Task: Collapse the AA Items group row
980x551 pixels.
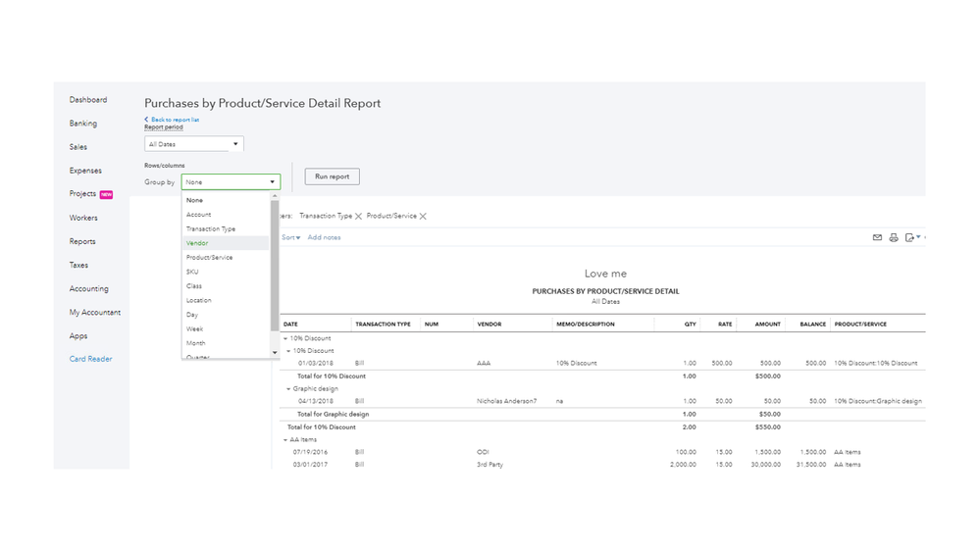Action: (x=286, y=440)
